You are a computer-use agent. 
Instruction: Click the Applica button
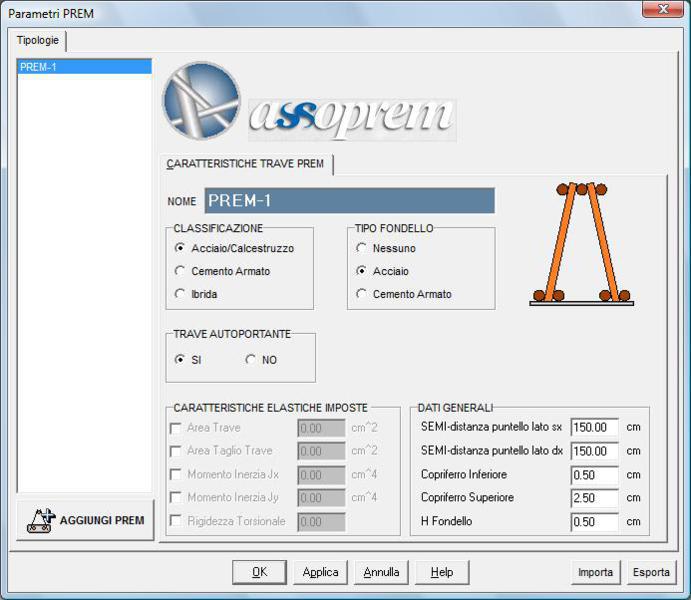[320, 572]
